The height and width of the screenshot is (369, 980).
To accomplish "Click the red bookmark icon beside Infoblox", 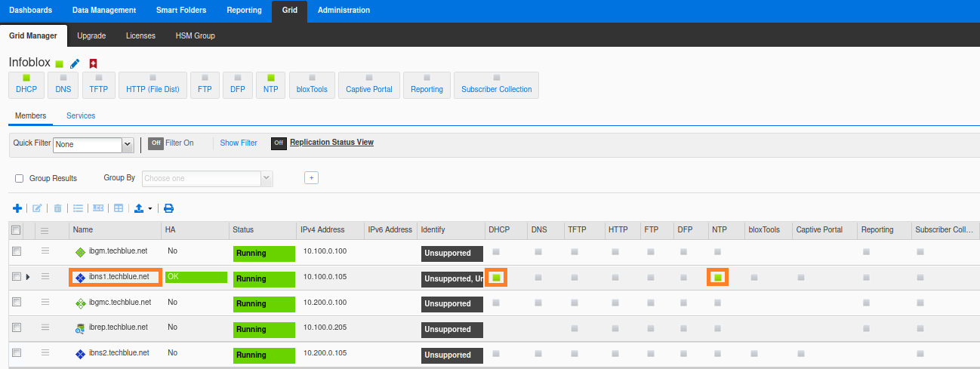I will (93, 64).
